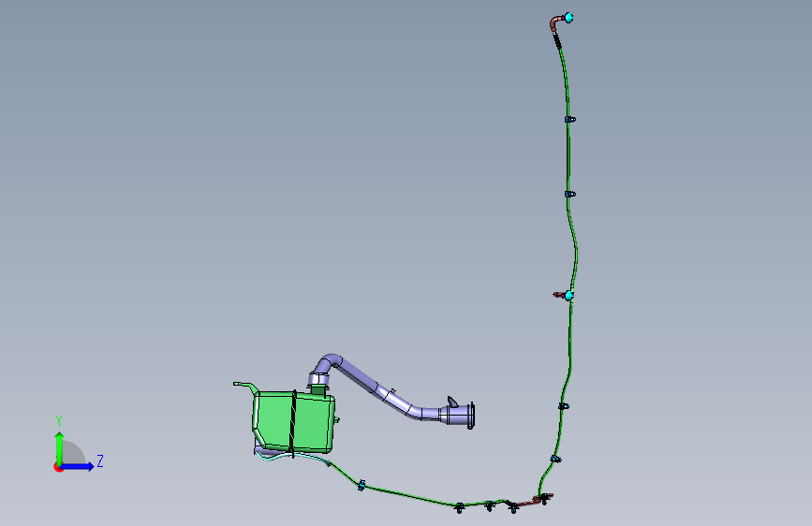Click the blue Z axis arrow

(77, 466)
